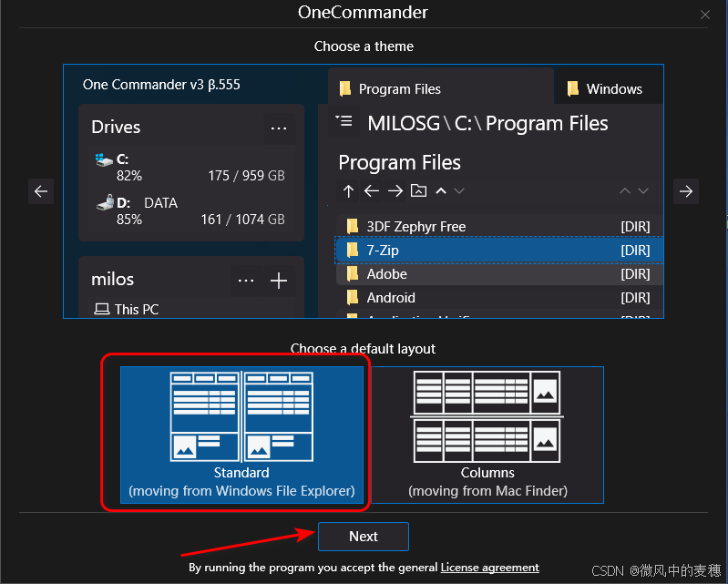Click the Program Files column heading
This screenshot has width=728, height=584.
point(399,162)
